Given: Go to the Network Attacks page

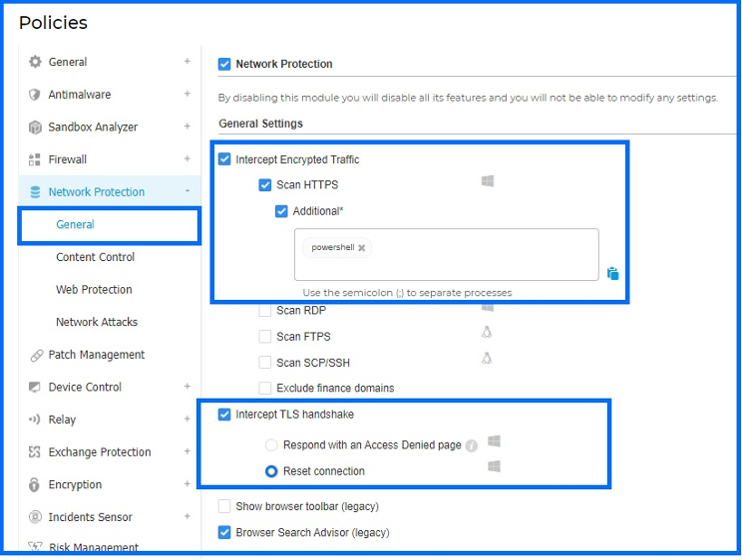Looking at the screenshot, I should click(x=97, y=322).
